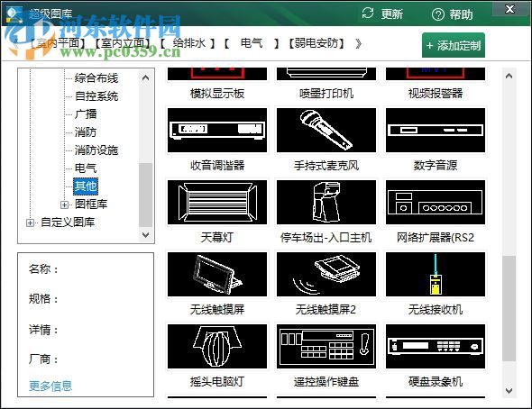The image size is (532, 409).
Task: Click the symbol gallery scrollbar thumb
Action: tap(509, 308)
